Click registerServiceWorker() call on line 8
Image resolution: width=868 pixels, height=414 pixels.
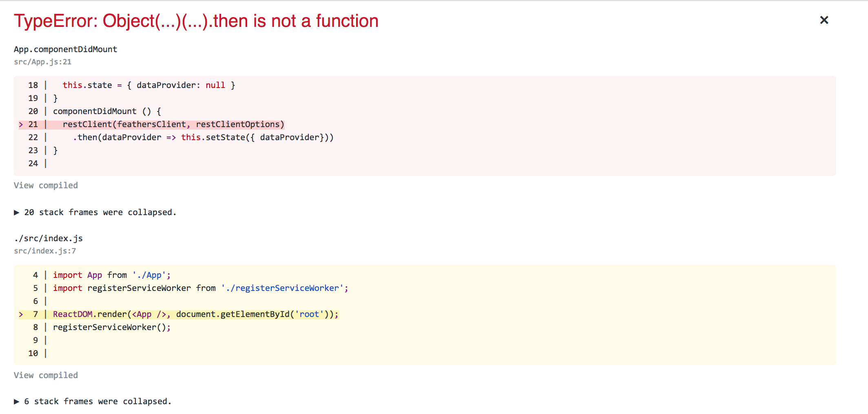click(x=111, y=327)
